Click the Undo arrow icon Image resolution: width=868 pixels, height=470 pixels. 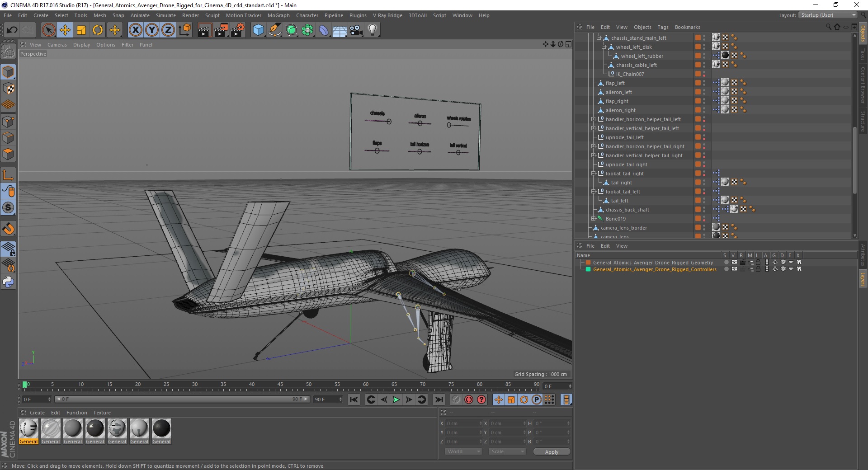coord(12,30)
